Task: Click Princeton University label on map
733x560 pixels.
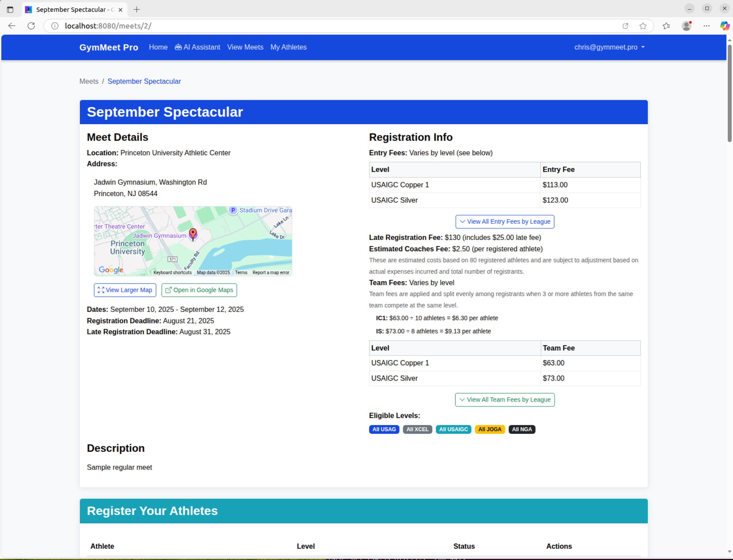Action: [127, 248]
